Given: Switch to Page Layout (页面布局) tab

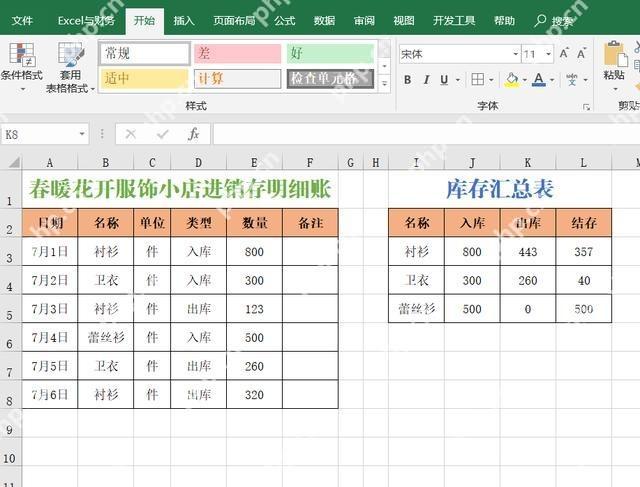Looking at the screenshot, I should tap(234, 20).
